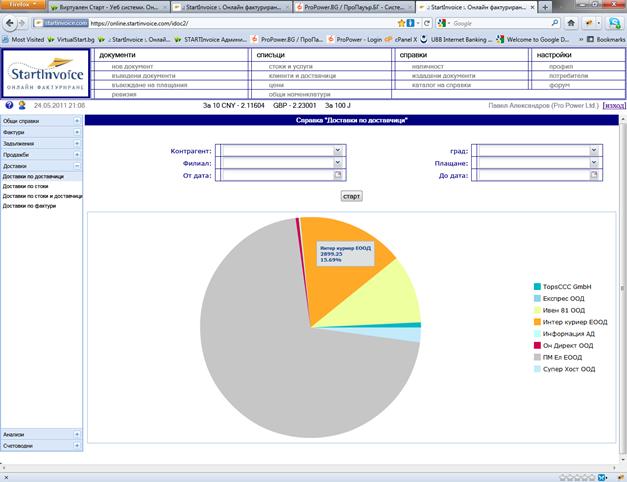
Task: Click the URL address bar
Action: pos(242,23)
